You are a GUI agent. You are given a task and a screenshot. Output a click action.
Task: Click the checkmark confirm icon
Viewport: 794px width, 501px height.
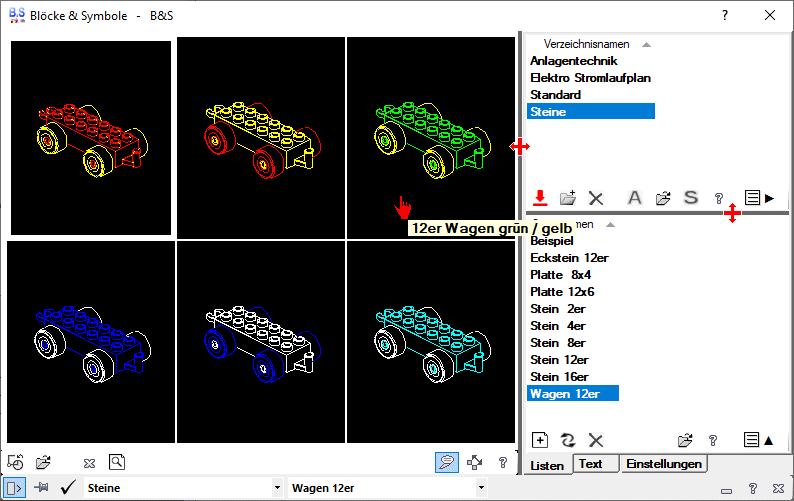pyautogui.click(x=68, y=487)
